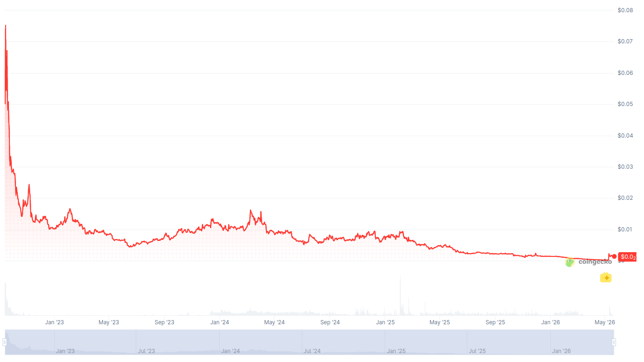Screen dimensions: 644x362
Task: Click the $0.02 price axis label
Action: pos(625,198)
